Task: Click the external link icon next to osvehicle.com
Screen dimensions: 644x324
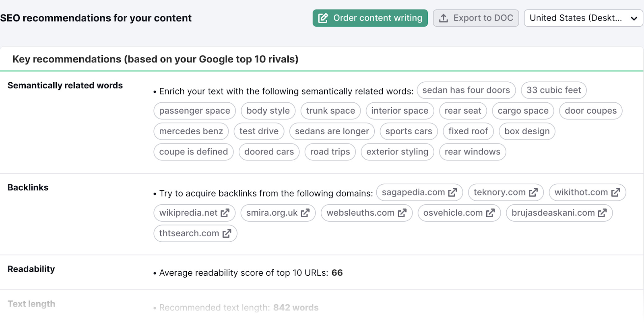Action: click(490, 213)
